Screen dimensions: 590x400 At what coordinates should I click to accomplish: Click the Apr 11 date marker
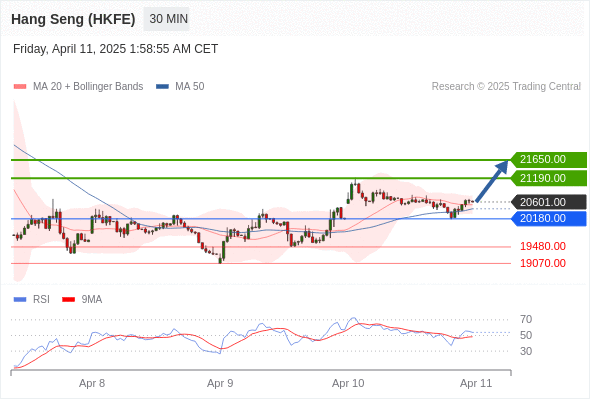tap(476, 383)
